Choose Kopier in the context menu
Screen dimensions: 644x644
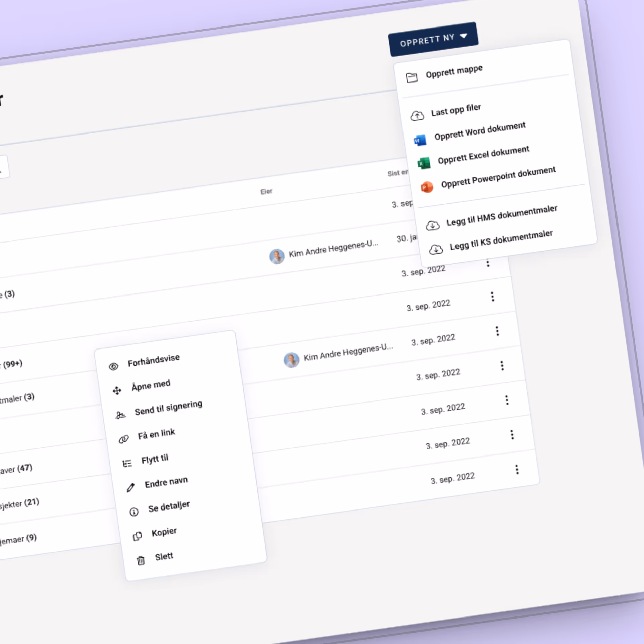[x=164, y=532]
